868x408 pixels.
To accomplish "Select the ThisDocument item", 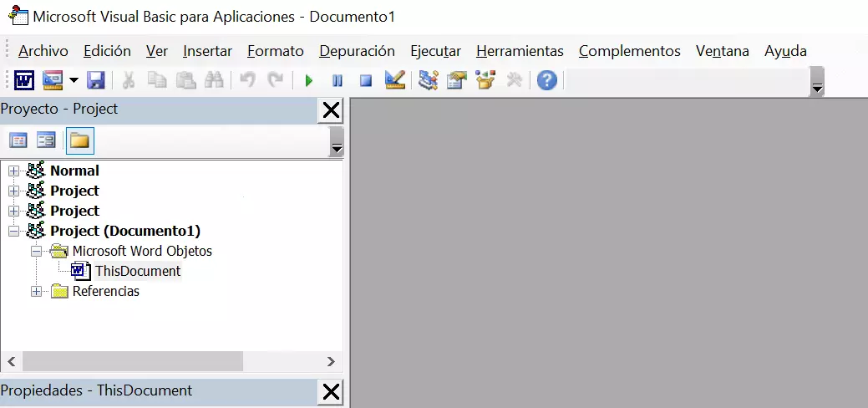I will point(138,271).
